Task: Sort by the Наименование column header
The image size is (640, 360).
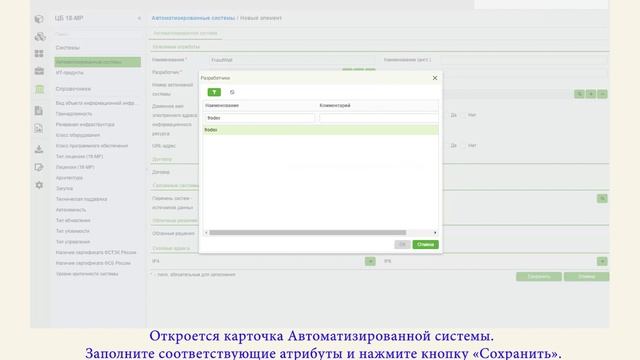Action: coord(222,106)
